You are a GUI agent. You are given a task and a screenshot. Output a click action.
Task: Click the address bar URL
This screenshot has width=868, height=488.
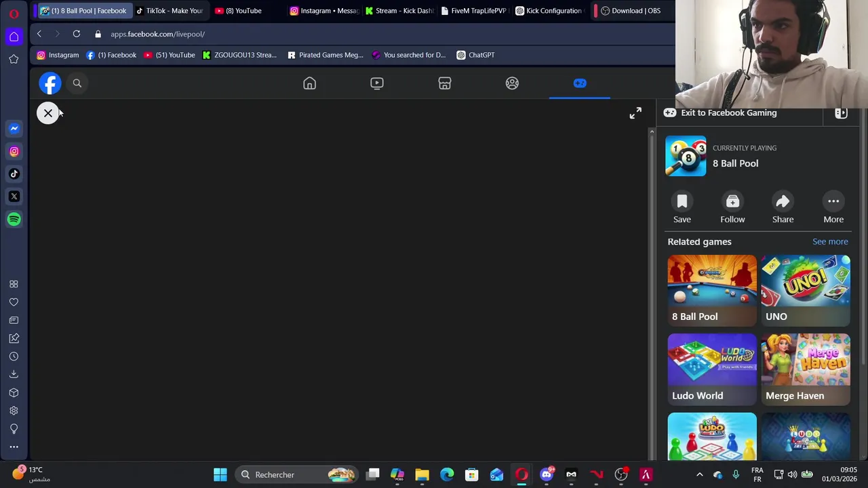(x=158, y=34)
